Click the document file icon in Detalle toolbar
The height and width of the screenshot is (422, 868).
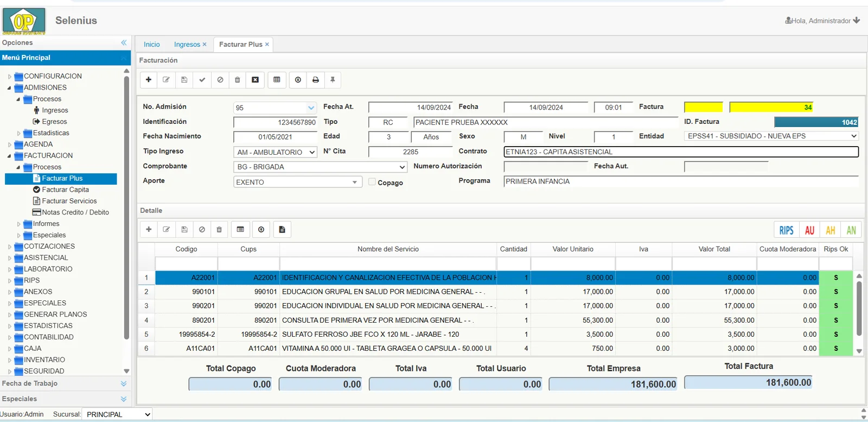(x=282, y=230)
